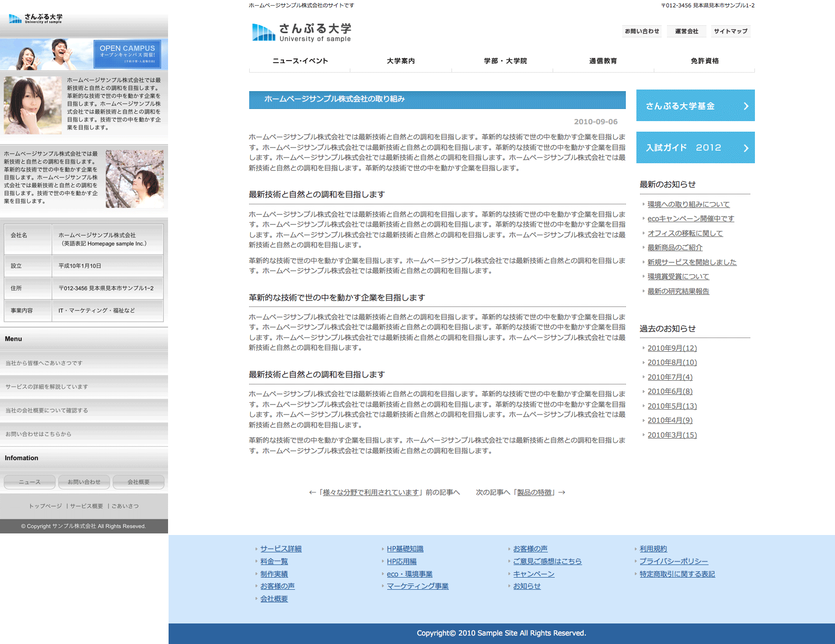This screenshot has width=835, height=644.
Task: Go to previous article 様々な分野で利用されています
Action: pos(370,492)
